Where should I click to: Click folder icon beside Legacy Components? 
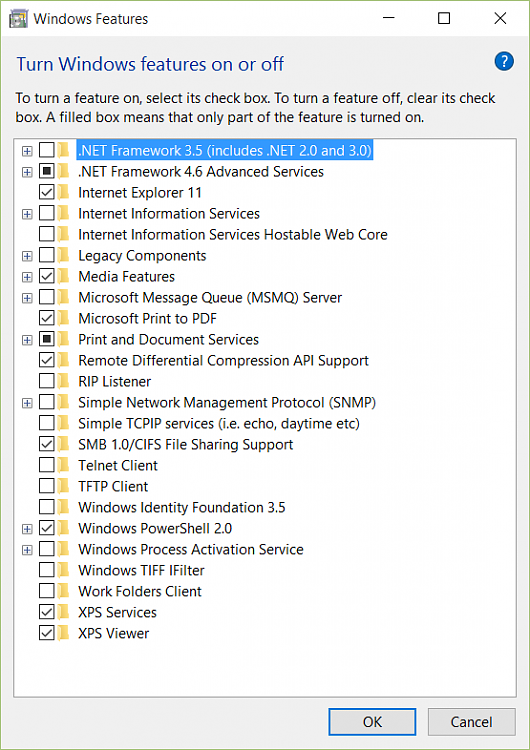point(63,255)
